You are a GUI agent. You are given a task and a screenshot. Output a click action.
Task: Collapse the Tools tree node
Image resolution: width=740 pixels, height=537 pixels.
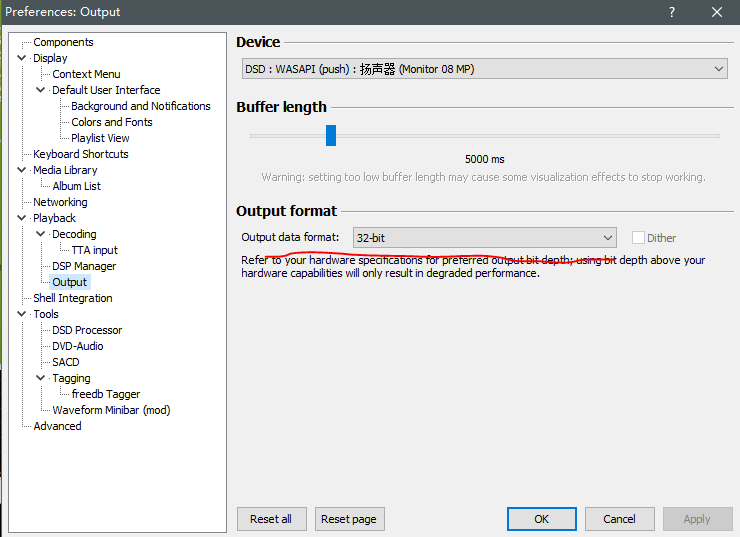[x=23, y=314]
